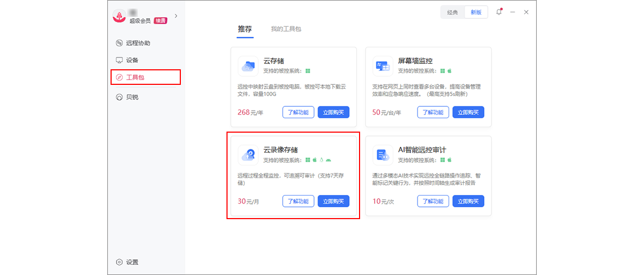644x275 pixels.
Task: Click the 30元/月 price
Action: pyautogui.click(x=248, y=201)
